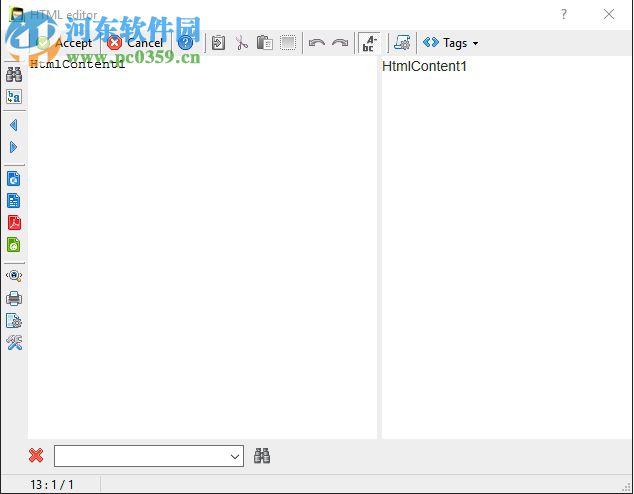Run search with the bottom binoculars icon
Image resolution: width=634 pixels, height=494 pixels.
[x=262, y=456]
